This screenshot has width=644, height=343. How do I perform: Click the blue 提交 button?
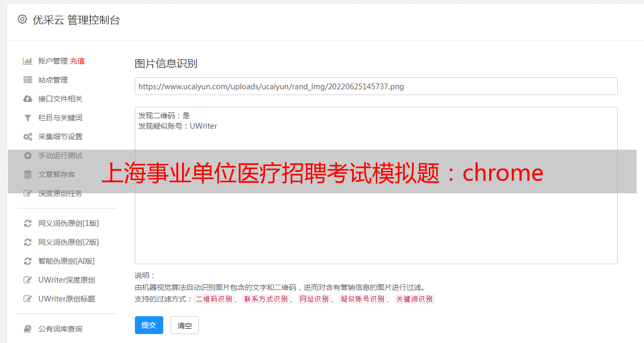tap(149, 325)
